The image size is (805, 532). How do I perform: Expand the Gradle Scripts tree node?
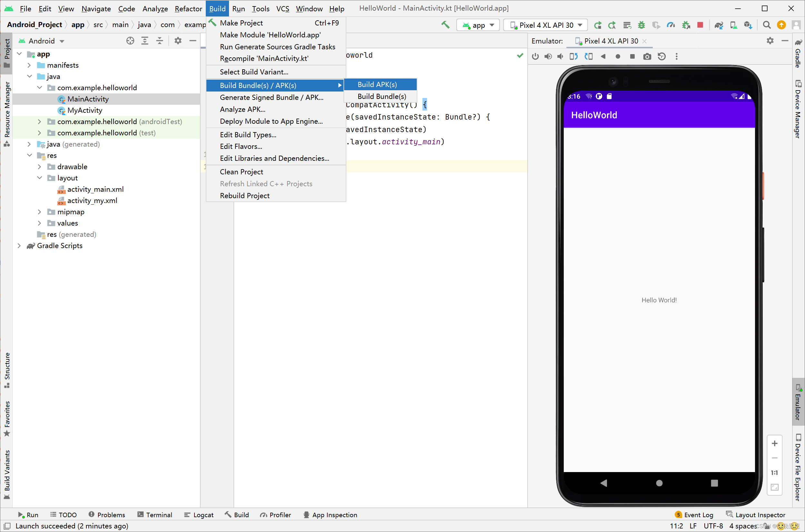[x=19, y=246]
